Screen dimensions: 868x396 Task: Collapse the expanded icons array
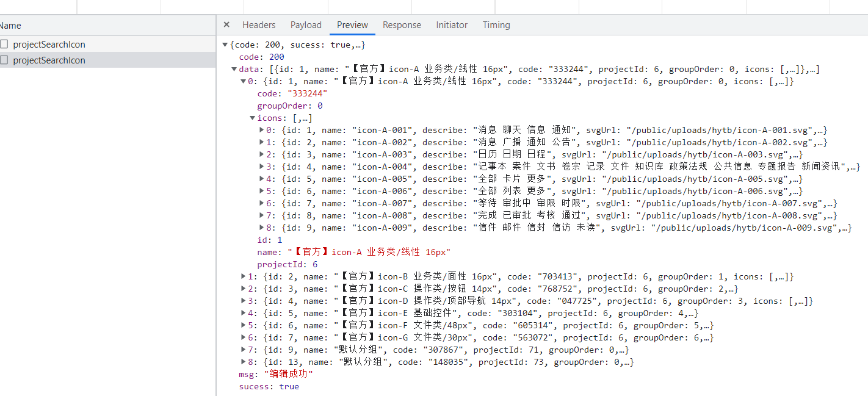tap(252, 118)
